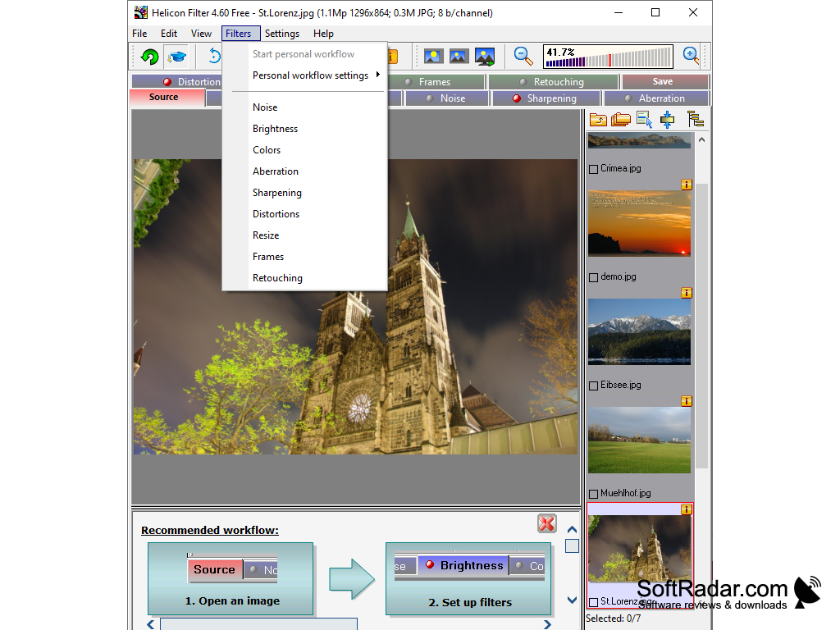Click the blue cross arrows icon
Screen dimensions: 840x630
click(667, 120)
